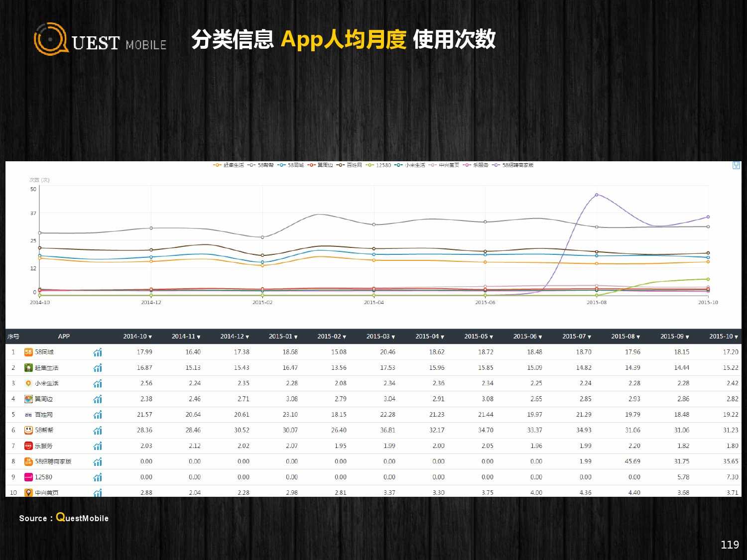Viewport: 747px width, 560px height.
Task: Click the 小米生活 app name in table
Action: click(47, 383)
